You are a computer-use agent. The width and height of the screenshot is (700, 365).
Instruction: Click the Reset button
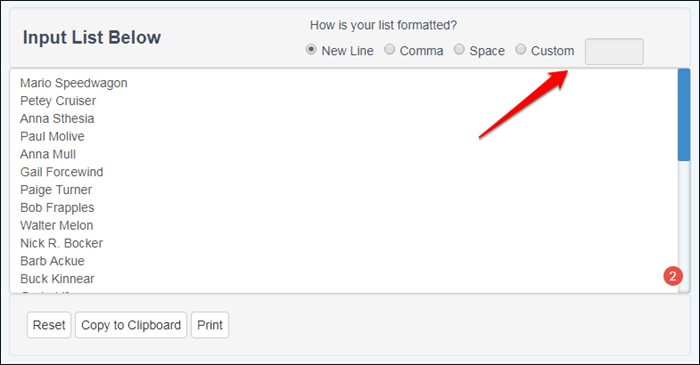[x=49, y=325]
